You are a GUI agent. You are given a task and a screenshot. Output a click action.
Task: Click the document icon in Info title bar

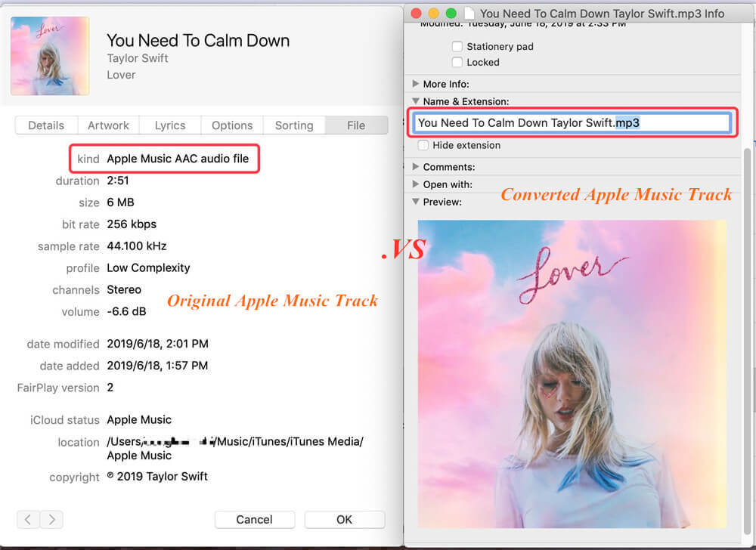point(469,14)
